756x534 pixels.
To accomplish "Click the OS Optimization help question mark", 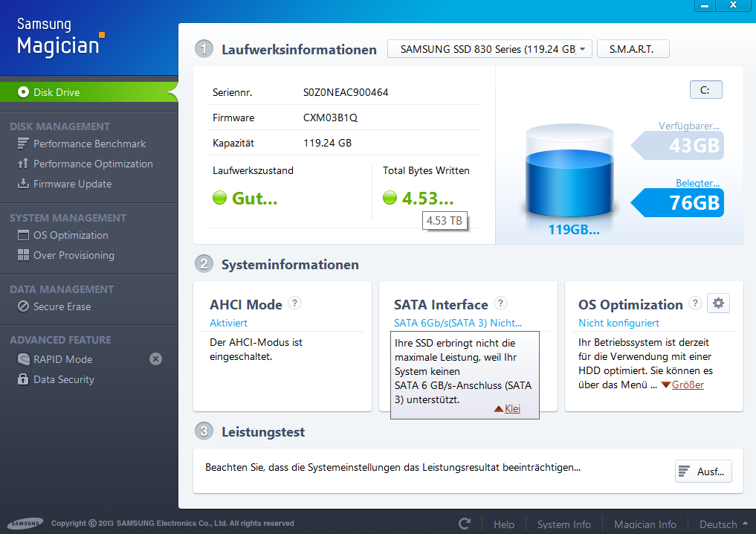I will (695, 303).
